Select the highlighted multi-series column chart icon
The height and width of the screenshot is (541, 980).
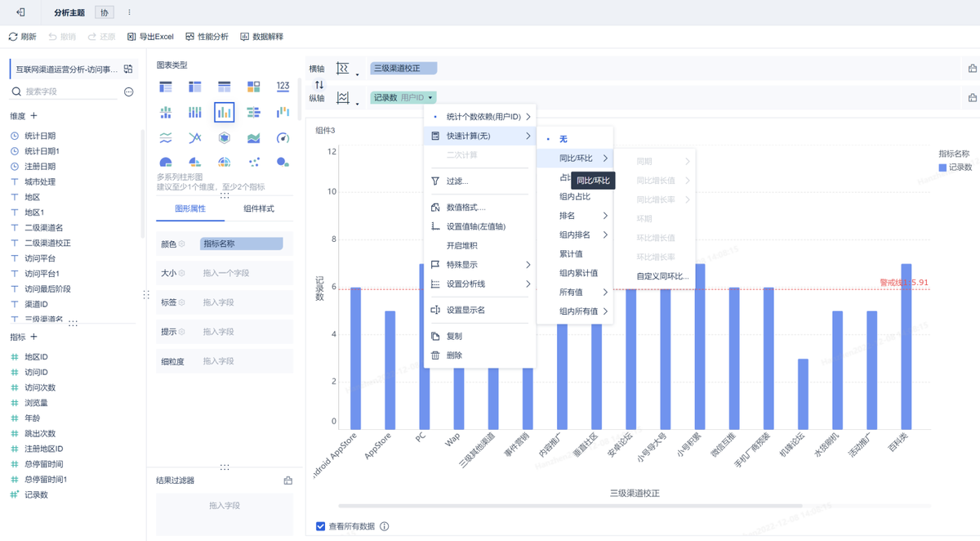click(225, 112)
